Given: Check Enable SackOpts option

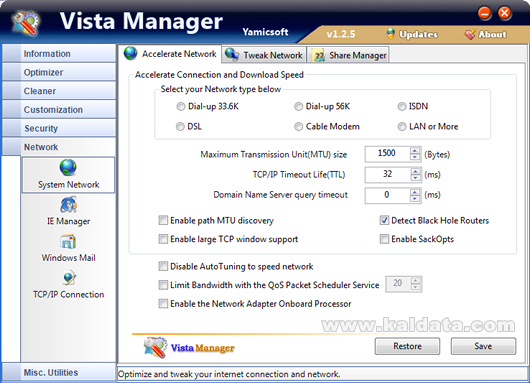Looking at the screenshot, I should click(x=384, y=239).
